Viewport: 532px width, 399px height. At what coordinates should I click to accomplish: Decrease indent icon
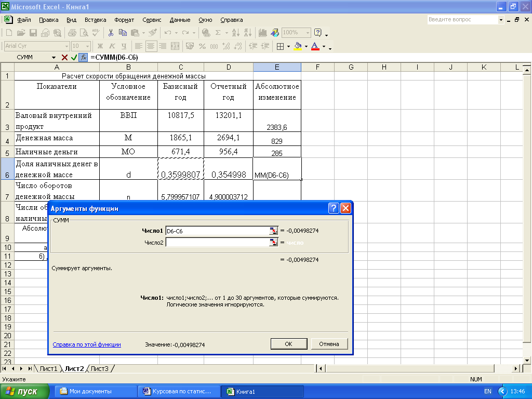click(253, 46)
